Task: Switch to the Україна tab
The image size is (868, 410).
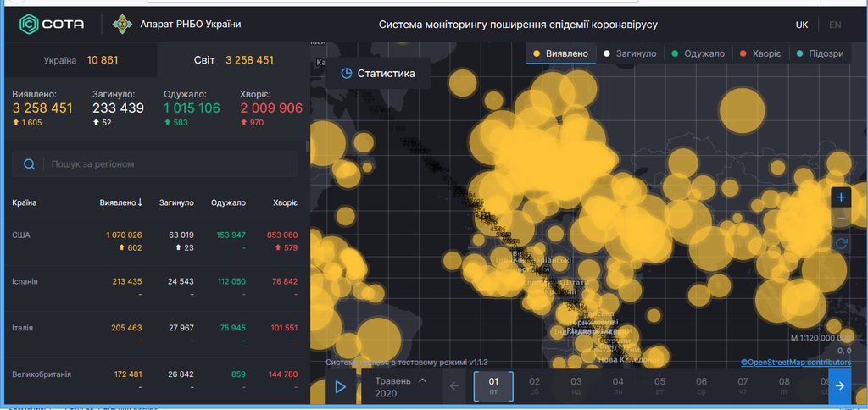Action: click(x=78, y=60)
